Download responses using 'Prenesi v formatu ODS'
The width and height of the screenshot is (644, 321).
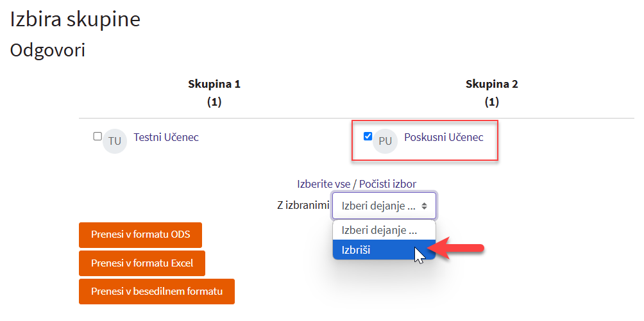(x=140, y=235)
